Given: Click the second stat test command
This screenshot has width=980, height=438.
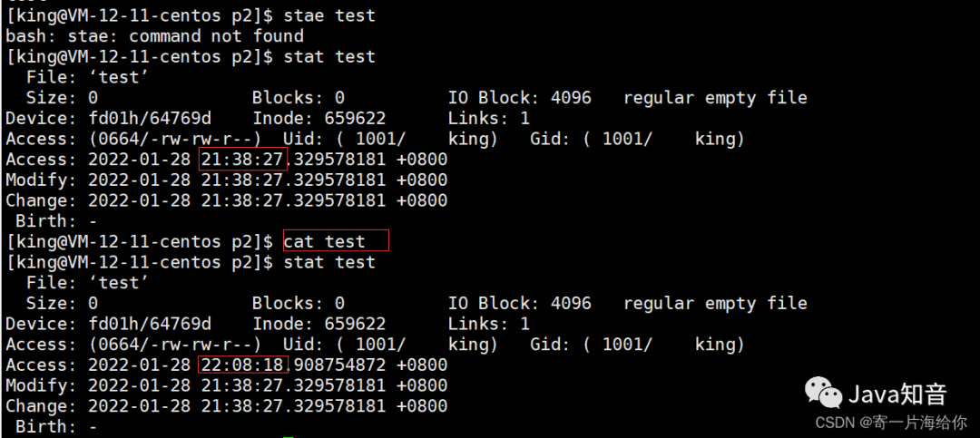Looking at the screenshot, I should [329, 262].
